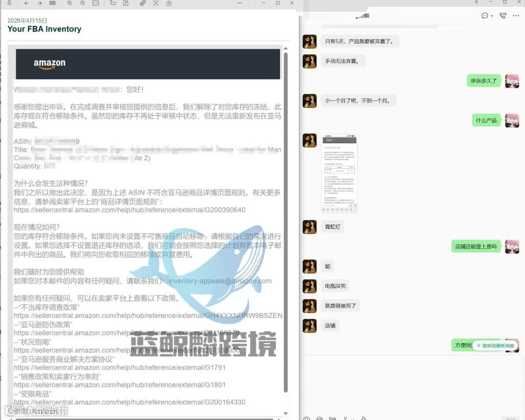Image resolution: width=525 pixels, height=420 pixels.
Task: Select sent message '申诉多久了'
Action: (x=484, y=81)
